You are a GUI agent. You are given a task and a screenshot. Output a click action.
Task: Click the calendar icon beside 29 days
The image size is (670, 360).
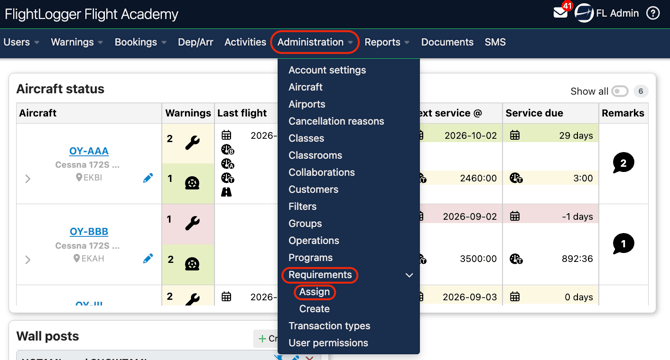click(515, 135)
